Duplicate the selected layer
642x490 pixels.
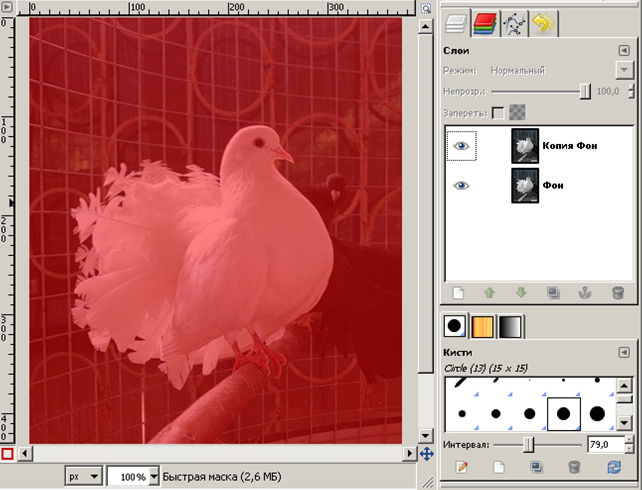click(553, 293)
